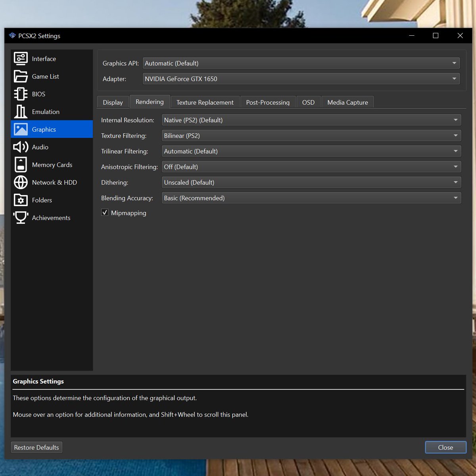Expand the Internal Resolution dropdown

[x=311, y=120]
